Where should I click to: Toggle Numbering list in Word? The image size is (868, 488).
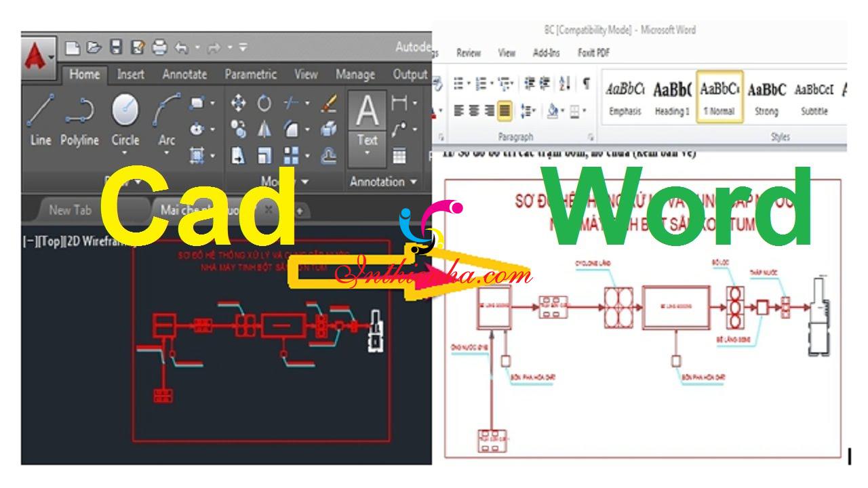[x=481, y=85]
